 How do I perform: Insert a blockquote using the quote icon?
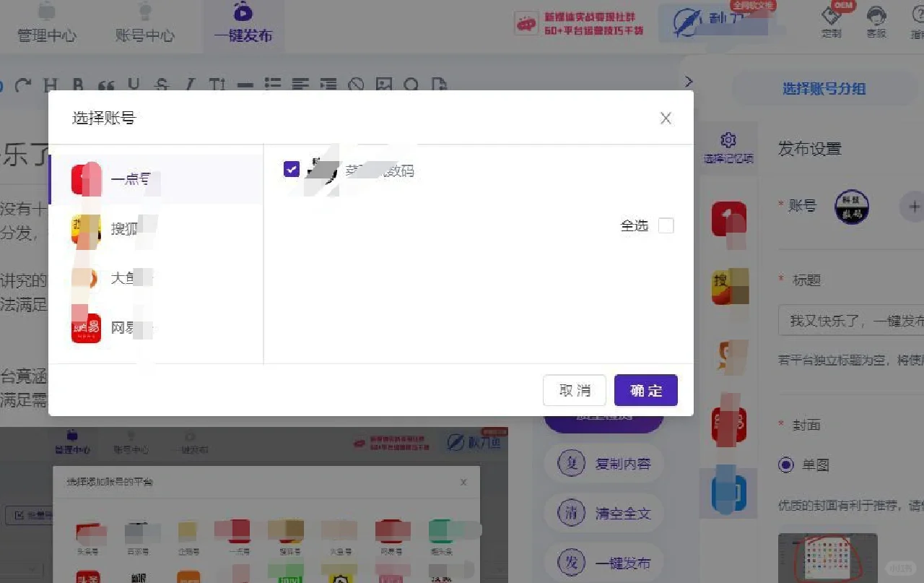click(107, 85)
